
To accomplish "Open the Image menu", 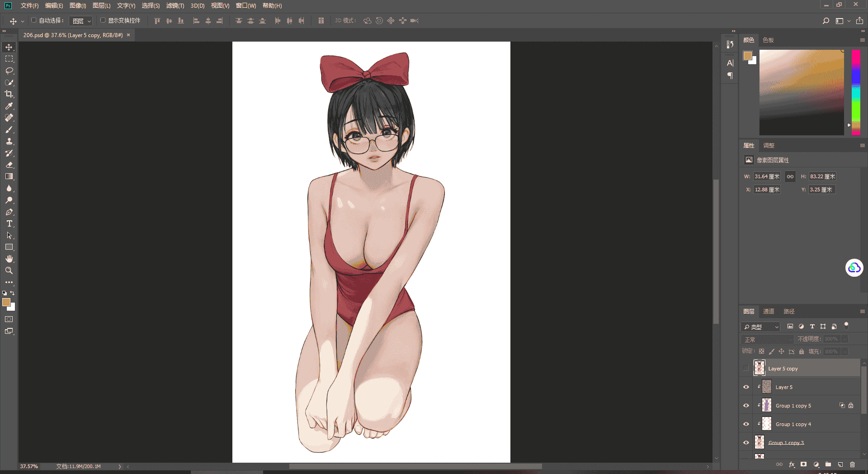I will [x=78, y=5].
